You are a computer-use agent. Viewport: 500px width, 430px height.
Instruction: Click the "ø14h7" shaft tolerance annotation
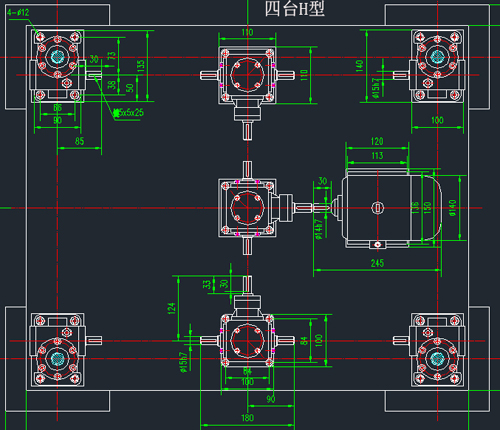(319, 229)
